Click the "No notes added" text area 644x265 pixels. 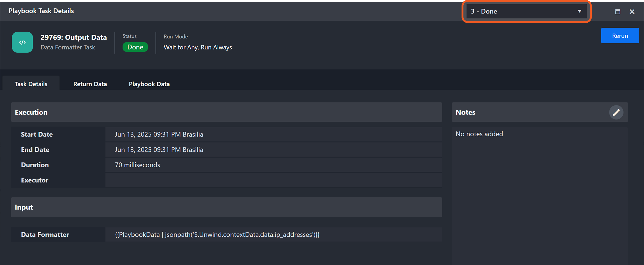[479, 134]
